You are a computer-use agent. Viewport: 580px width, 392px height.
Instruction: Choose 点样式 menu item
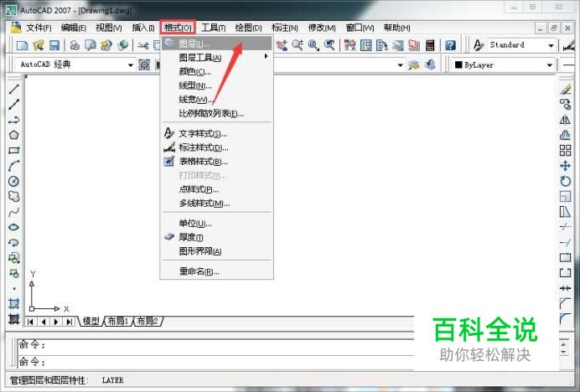click(217, 189)
